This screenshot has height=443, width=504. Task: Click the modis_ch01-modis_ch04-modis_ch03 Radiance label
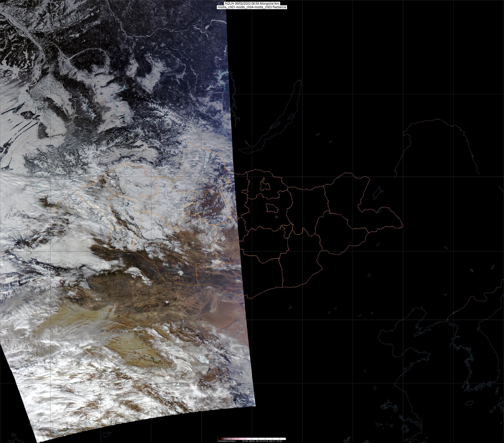(252, 7)
